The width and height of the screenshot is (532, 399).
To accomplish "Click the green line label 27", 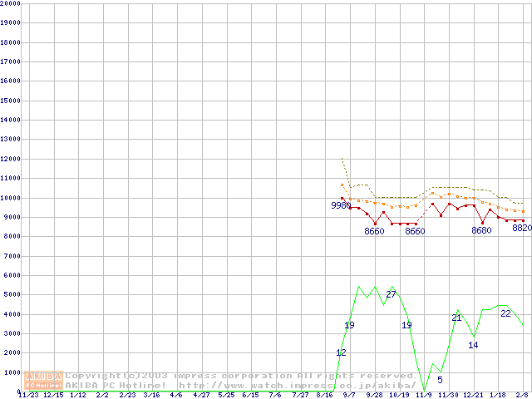I will (x=391, y=294).
